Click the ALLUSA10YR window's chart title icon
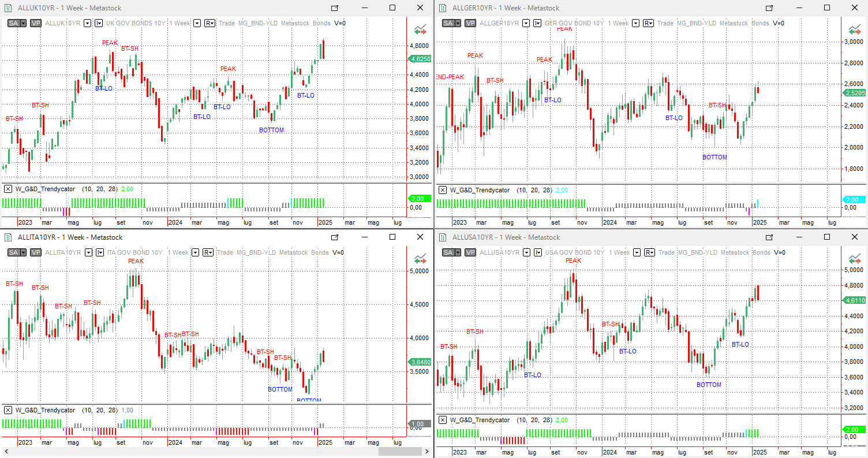The width and height of the screenshot is (868, 458). tap(443, 237)
